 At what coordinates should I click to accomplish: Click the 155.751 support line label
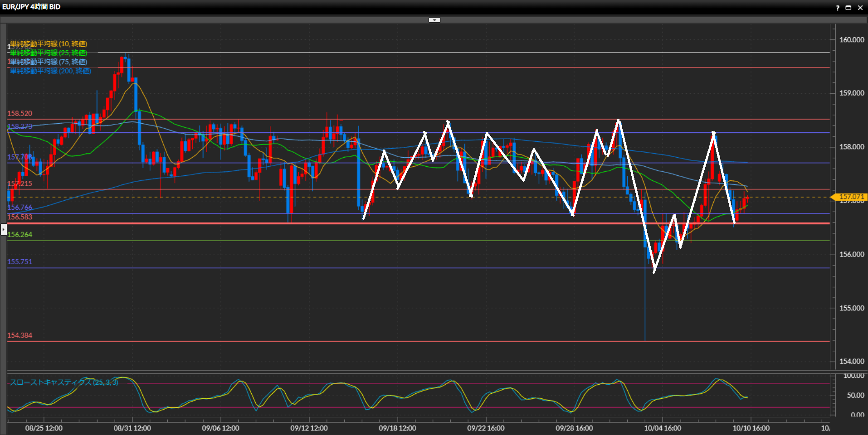(20, 262)
